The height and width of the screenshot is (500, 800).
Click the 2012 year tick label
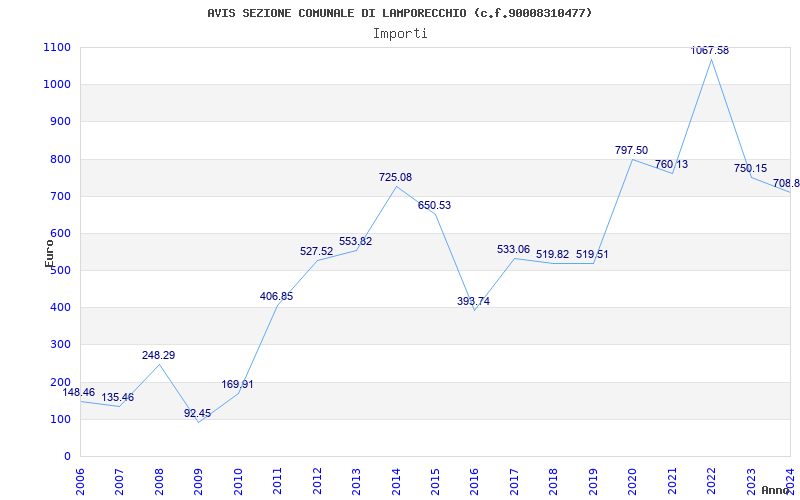[x=317, y=482]
